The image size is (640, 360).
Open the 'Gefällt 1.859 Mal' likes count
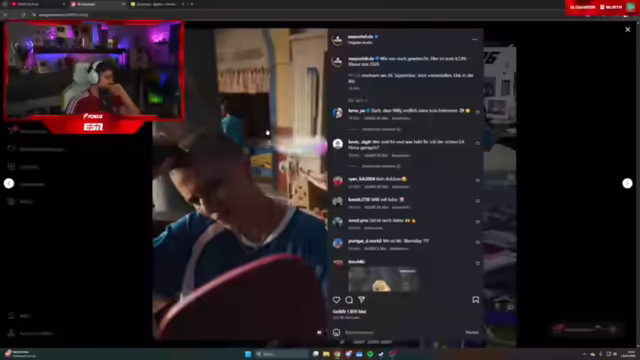(x=349, y=311)
